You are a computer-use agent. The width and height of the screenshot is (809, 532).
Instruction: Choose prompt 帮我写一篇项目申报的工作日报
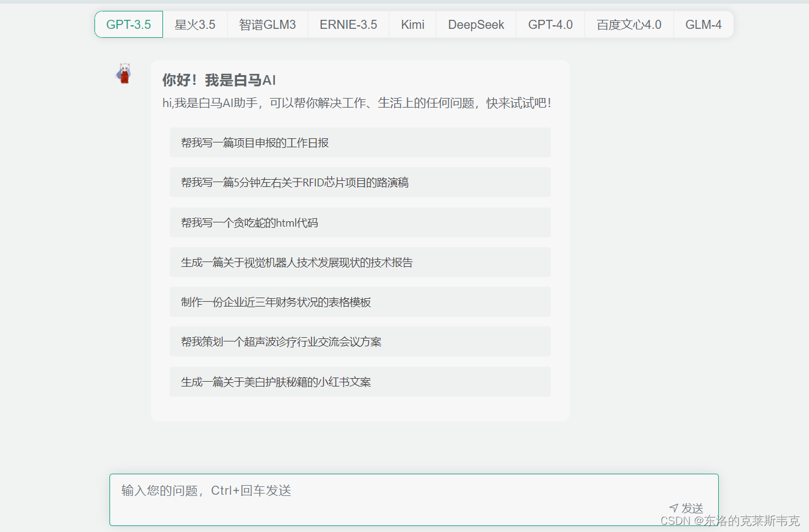360,142
